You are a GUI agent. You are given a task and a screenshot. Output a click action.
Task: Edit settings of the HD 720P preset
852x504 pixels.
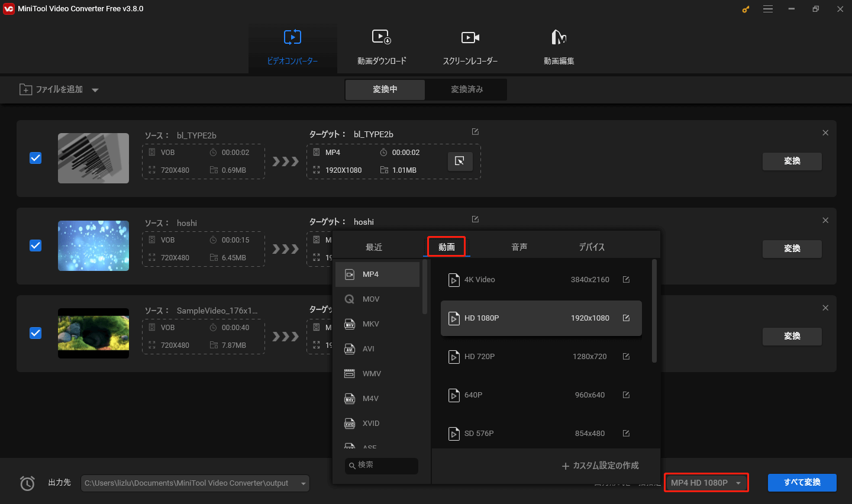(626, 356)
